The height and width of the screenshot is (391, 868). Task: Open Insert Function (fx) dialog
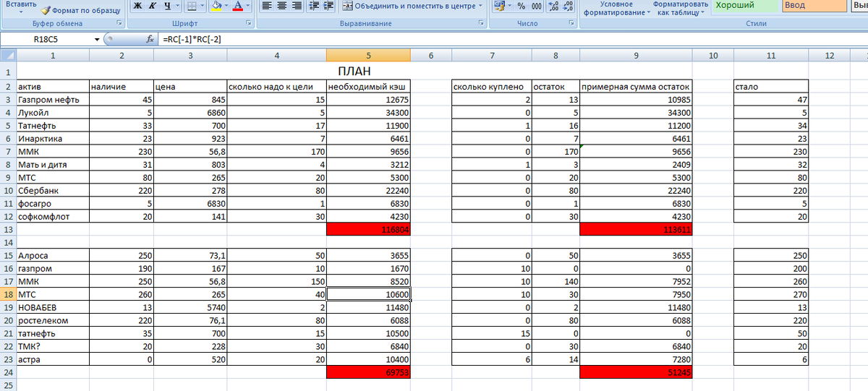click(x=150, y=39)
